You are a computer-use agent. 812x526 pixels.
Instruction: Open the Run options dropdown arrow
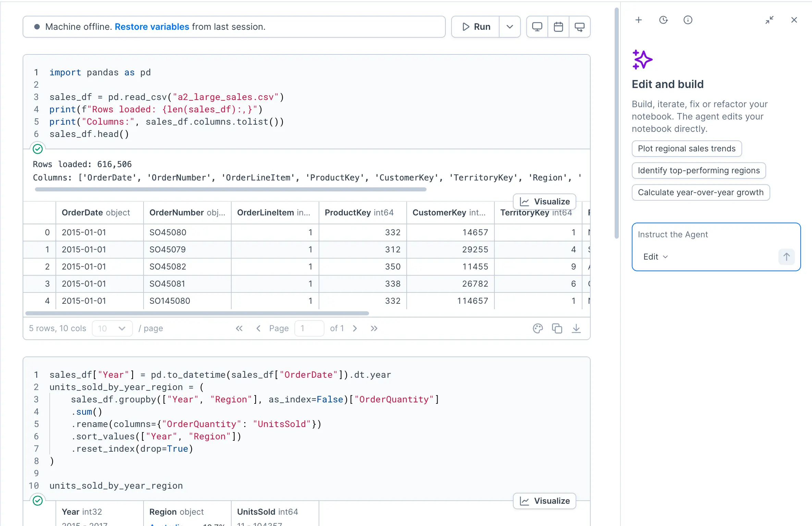coord(510,27)
